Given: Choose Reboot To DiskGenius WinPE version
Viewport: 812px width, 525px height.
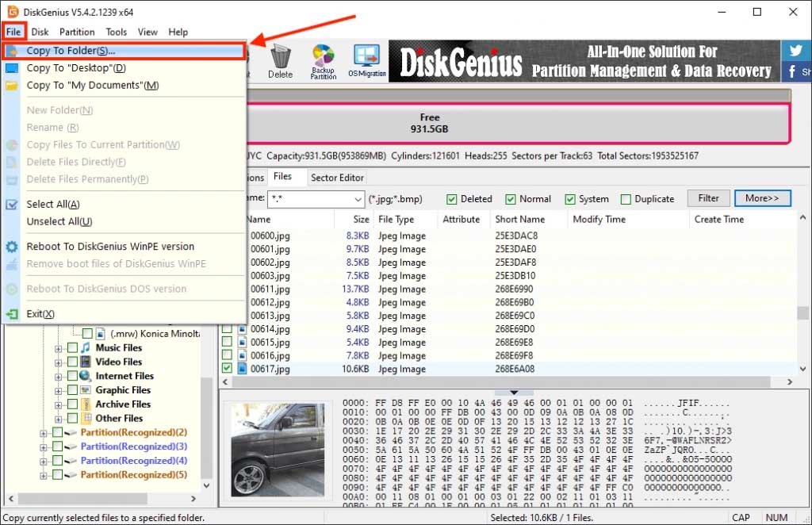Looking at the screenshot, I should pos(110,247).
